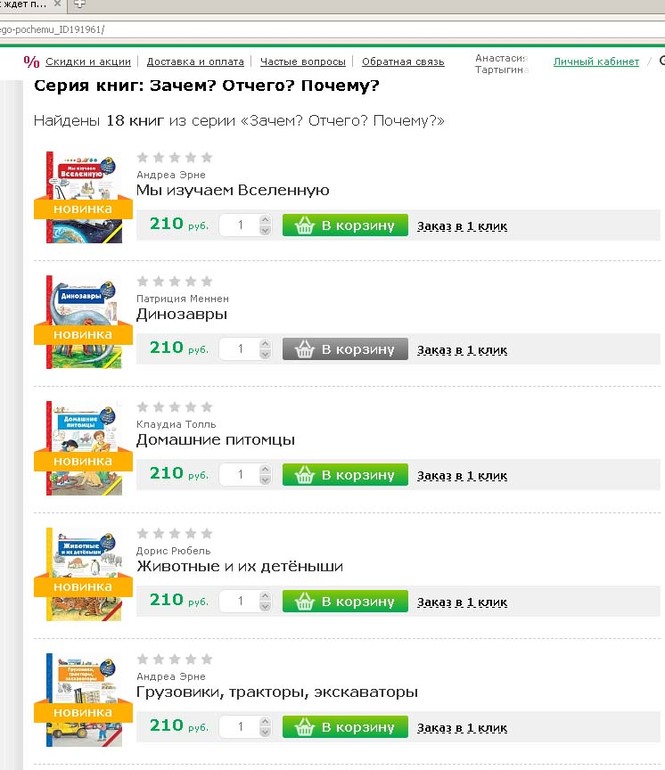Open "Личный кабинет" account link

pyautogui.click(x=596, y=62)
